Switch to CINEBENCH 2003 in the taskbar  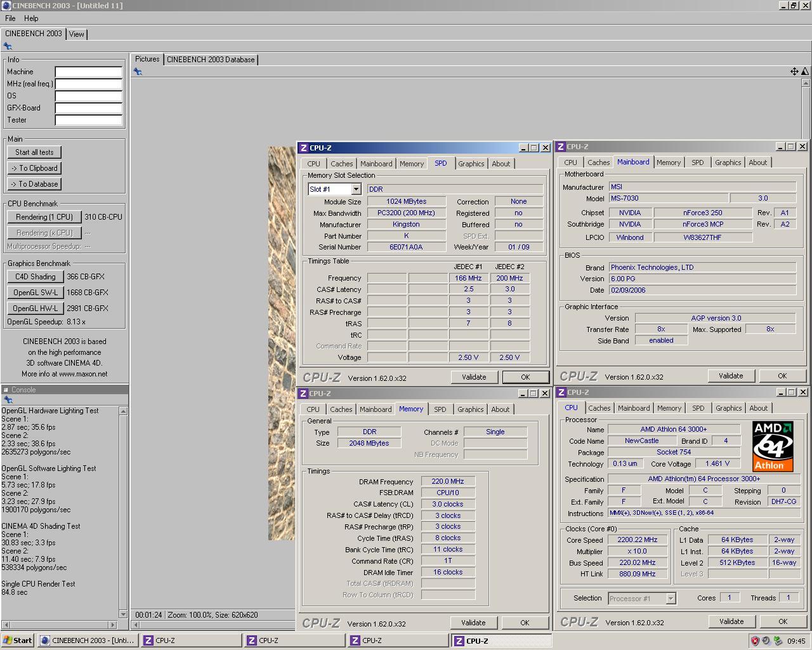pos(88,640)
